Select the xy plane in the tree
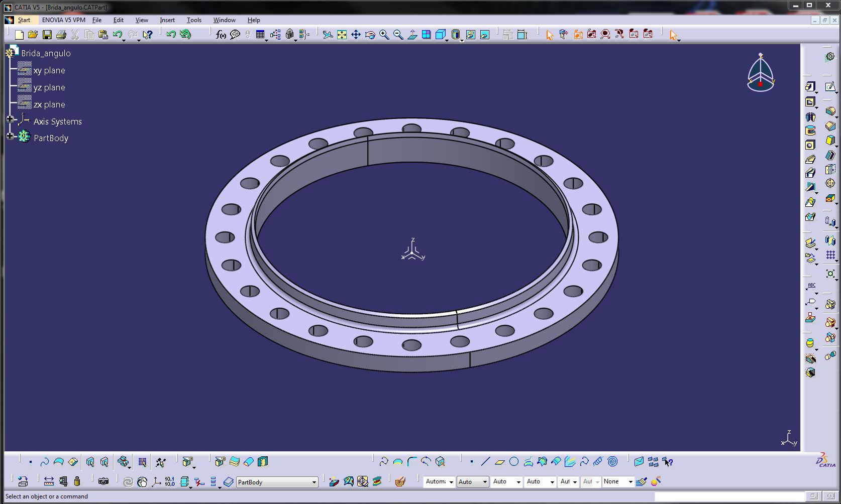841x504 pixels. pos(49,70)
